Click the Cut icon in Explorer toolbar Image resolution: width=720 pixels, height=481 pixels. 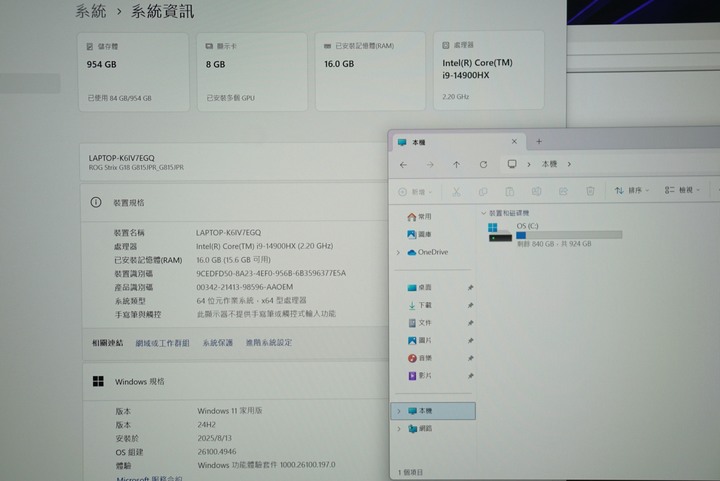click(456, 192)
